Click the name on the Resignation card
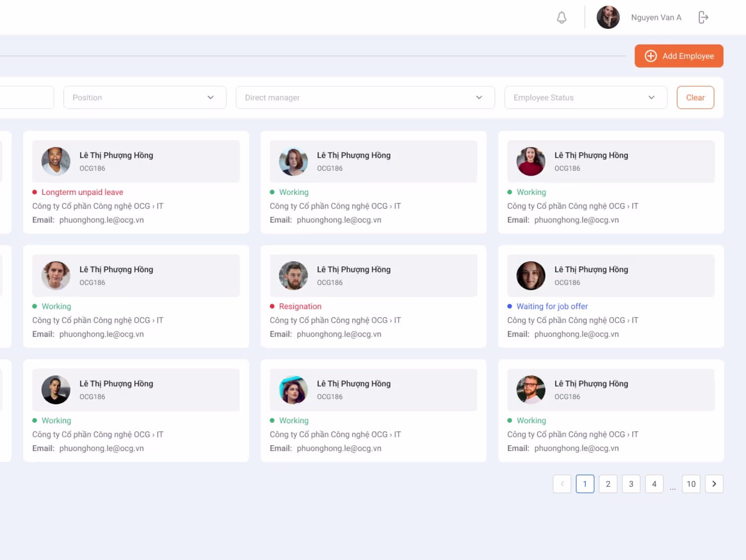 pos(354,270)
